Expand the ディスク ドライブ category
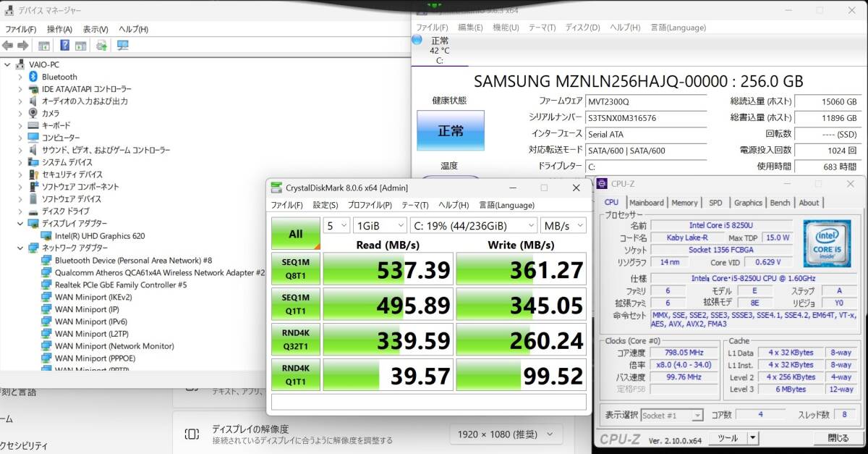 [20, 211]
